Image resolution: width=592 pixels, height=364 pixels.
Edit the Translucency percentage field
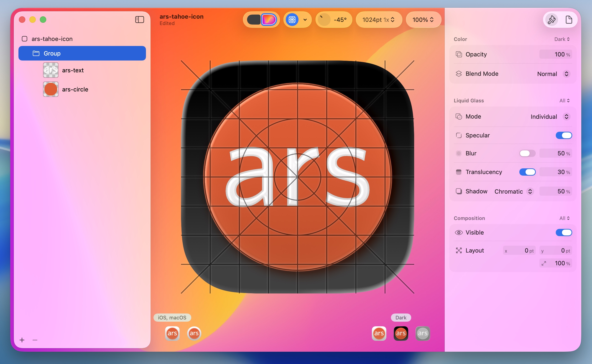pos(555,172)
